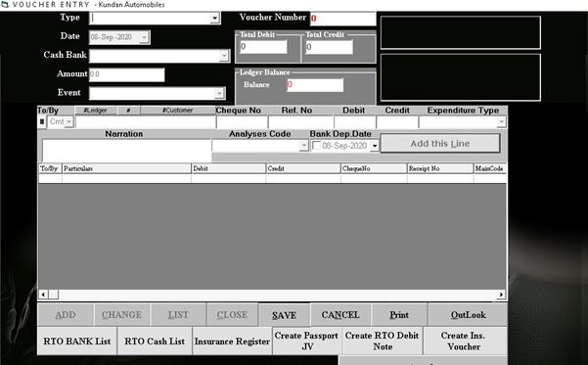Click the right arrow of the horizontal scrollbar
This screenshot has height=365, width=588.
point(501,295)
